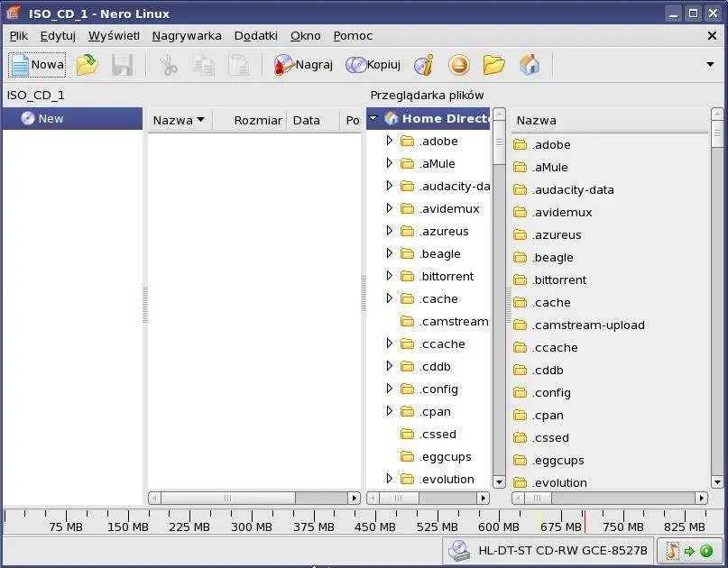Image resolution: width=728 pixels, height=568 pixels.
Task: Click the house home directory toolbar icon
Action: (530, 65)
